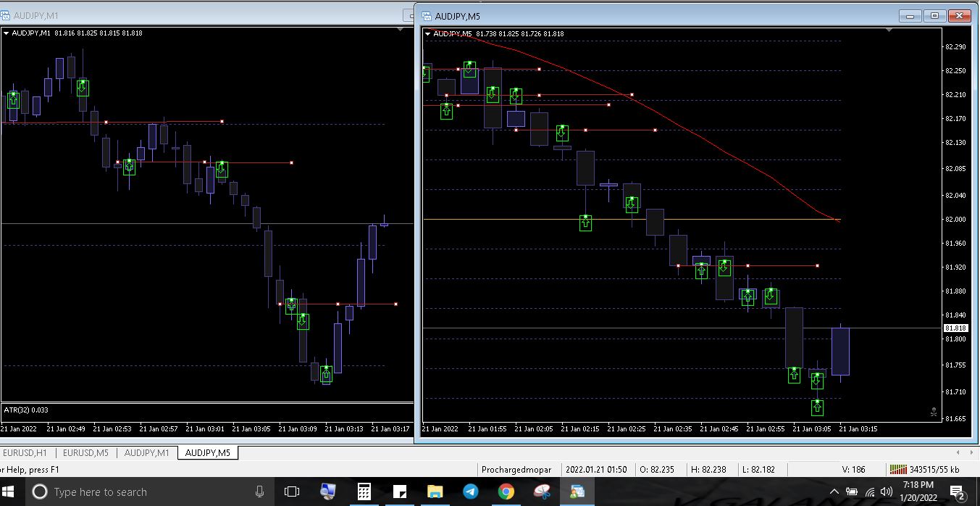980x506 pixels.
Task: Grab chart shift marker in AUDJPY,M5 chart
Action: click(x=889, y=30)
